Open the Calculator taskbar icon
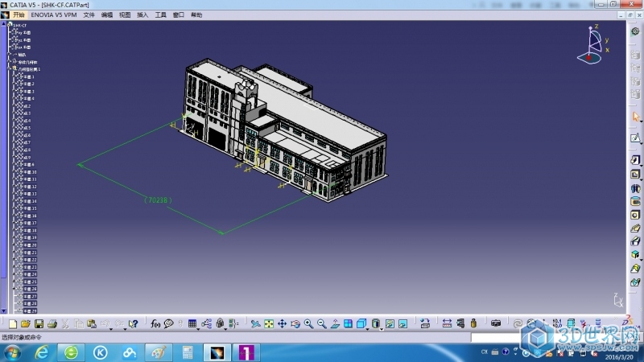 coord(188,352)
